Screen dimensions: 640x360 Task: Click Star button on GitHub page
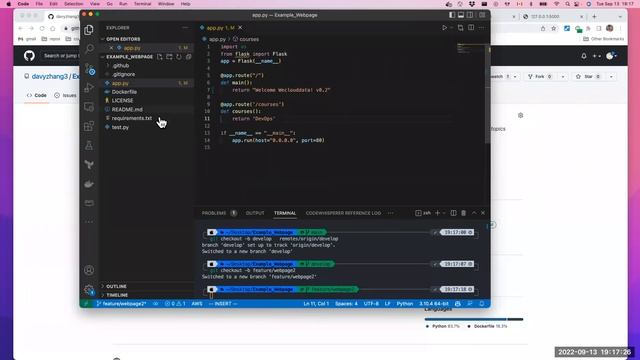[x=588, y=76]
